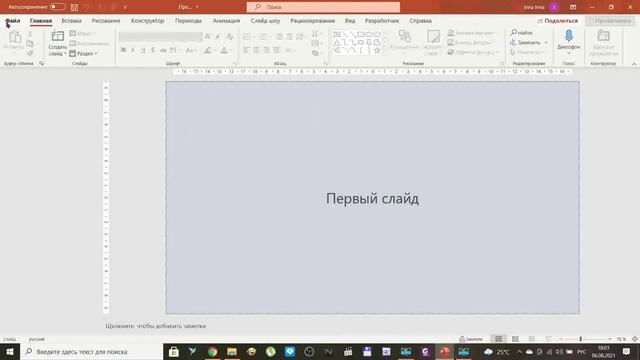The height and width of the screenshot is (360, 640).
Task: Click the clear formatting icon
Action: (x=229, y=37)
